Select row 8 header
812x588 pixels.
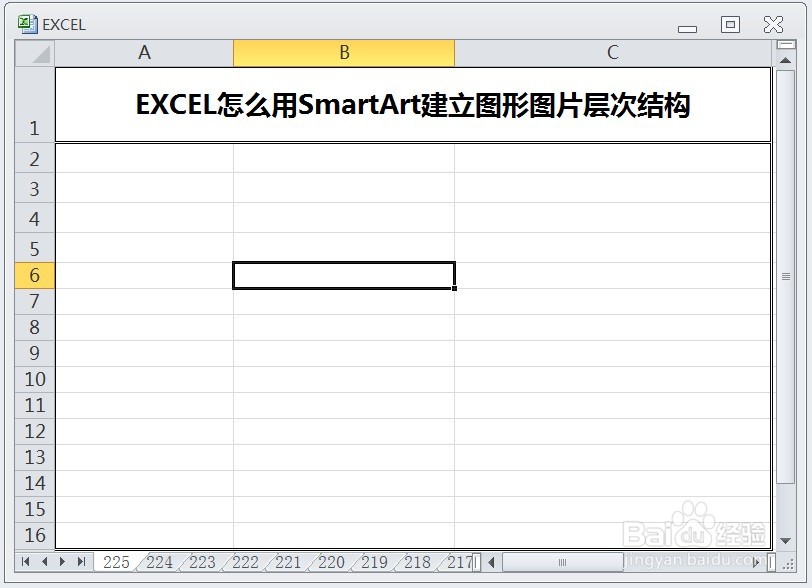click(35, 327)
